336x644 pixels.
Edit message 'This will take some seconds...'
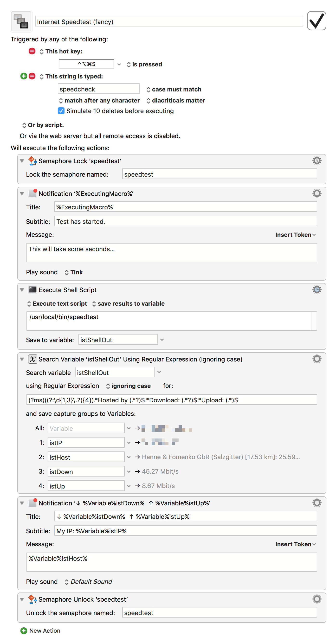point(172,253)
